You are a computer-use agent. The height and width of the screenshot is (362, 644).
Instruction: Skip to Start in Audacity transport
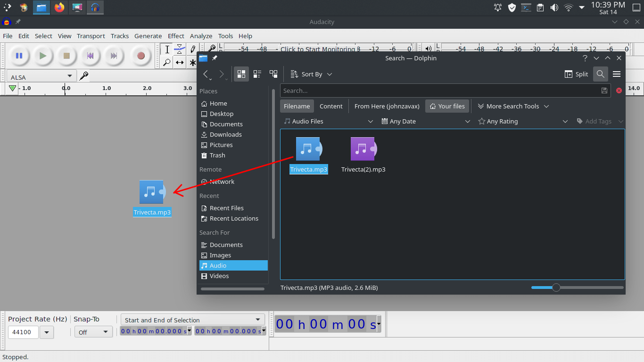pos(90,56)
